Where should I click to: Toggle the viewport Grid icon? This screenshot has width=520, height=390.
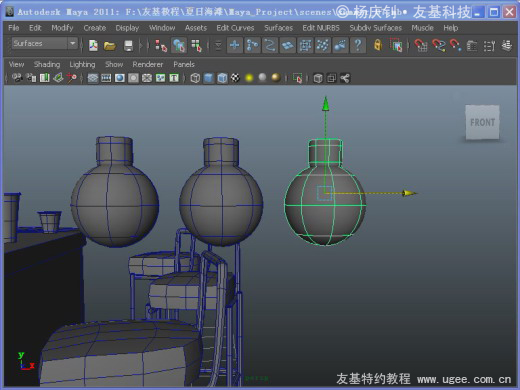[93, 78]
